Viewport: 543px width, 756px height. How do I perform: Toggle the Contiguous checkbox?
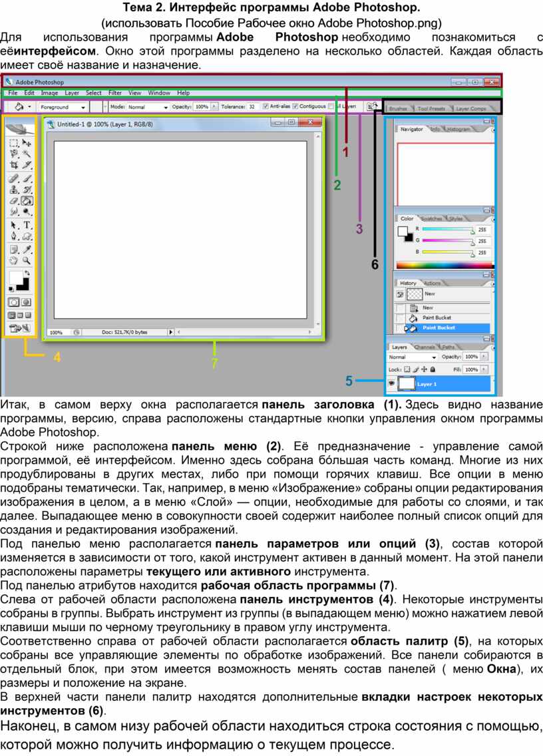click(295, 106)
